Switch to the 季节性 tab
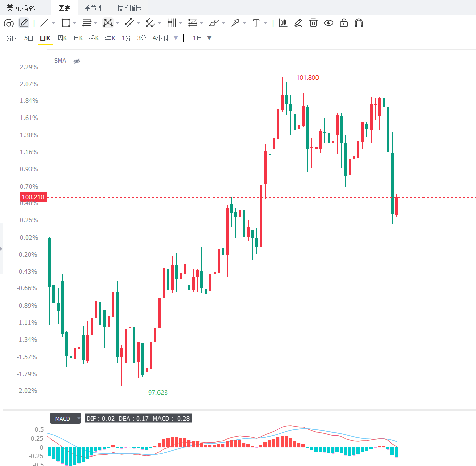Screen dimensions: 476x466 93,8
